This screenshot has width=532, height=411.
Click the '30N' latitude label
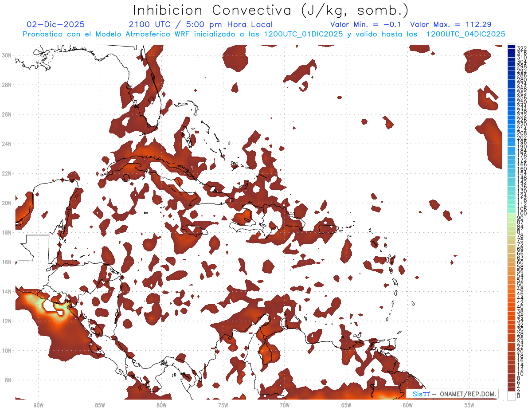pyautogui.click(x=7, y=55)
